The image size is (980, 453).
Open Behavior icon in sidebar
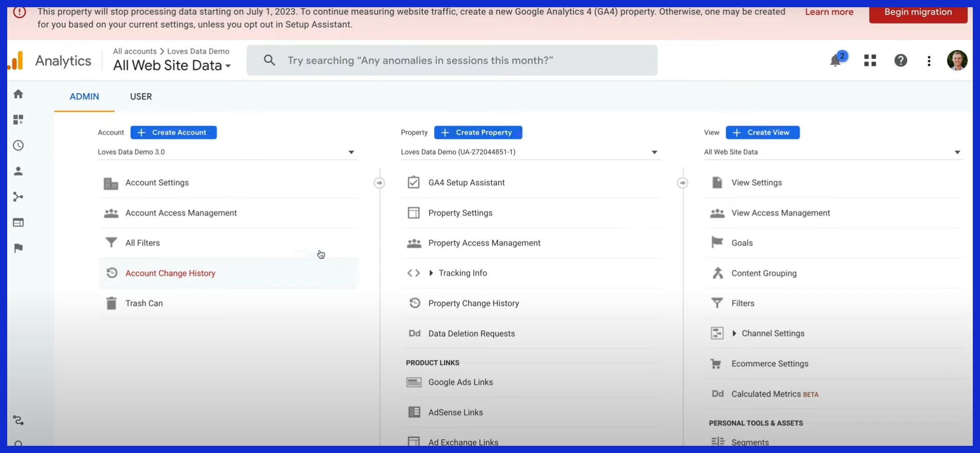tap(19, 223)
